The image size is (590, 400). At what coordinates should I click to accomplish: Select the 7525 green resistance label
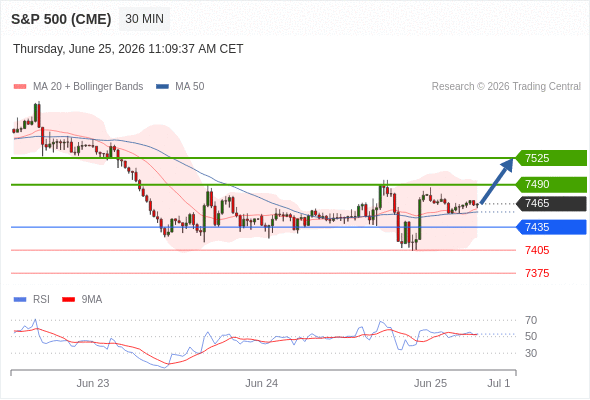[x=551, y=158]
